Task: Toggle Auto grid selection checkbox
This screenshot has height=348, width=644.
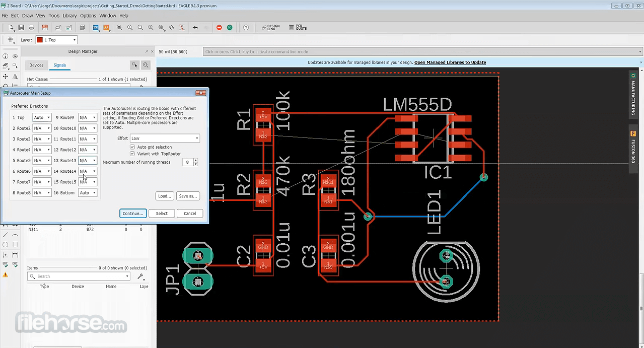Action: 132,147
